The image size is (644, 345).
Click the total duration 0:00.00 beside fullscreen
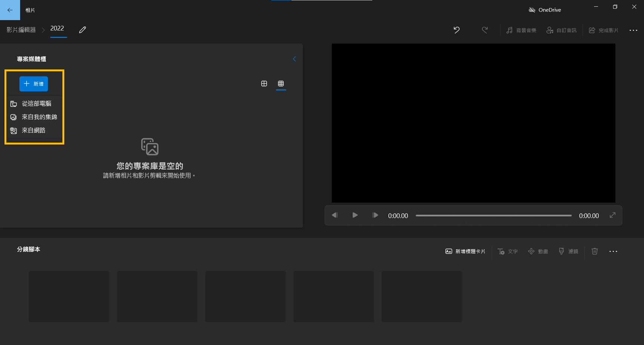point(589,216)
